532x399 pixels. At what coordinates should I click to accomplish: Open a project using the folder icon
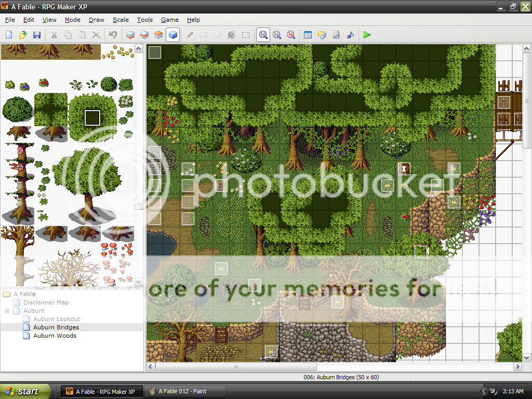(23, 35)
